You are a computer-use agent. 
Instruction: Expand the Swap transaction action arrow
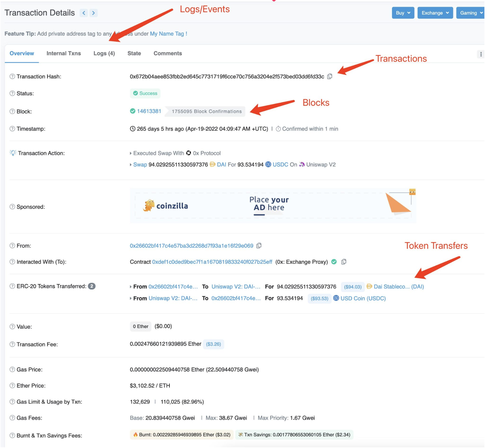(131, 165)
